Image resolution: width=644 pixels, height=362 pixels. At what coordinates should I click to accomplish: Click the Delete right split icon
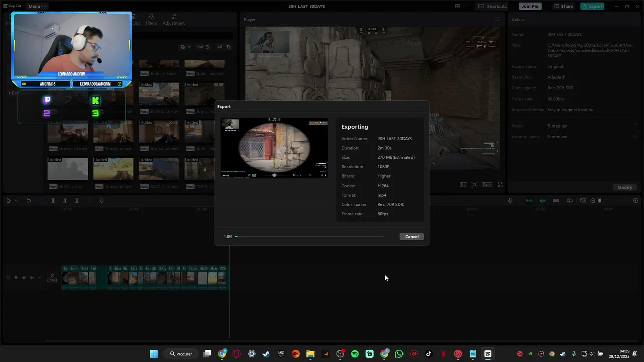coord(77,201)
